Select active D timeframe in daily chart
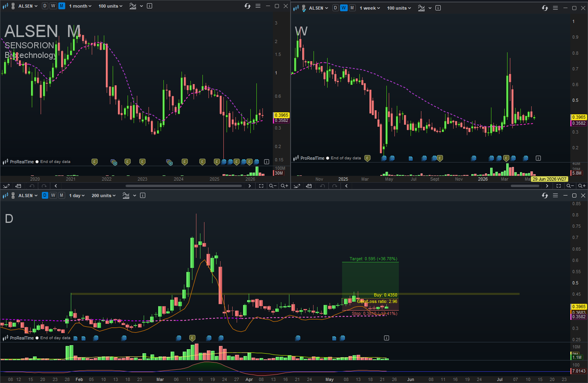The height and width of the screenshot is (383, 588). pyautogui.click(x=45, y=195)
